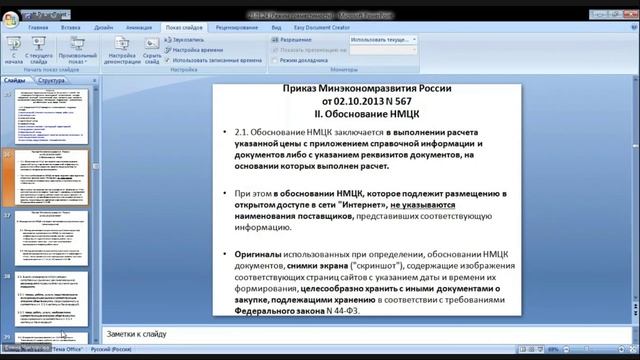640x360 pixels.
Task: Open the Easy Document Creator tab
Action: (322, 28)
